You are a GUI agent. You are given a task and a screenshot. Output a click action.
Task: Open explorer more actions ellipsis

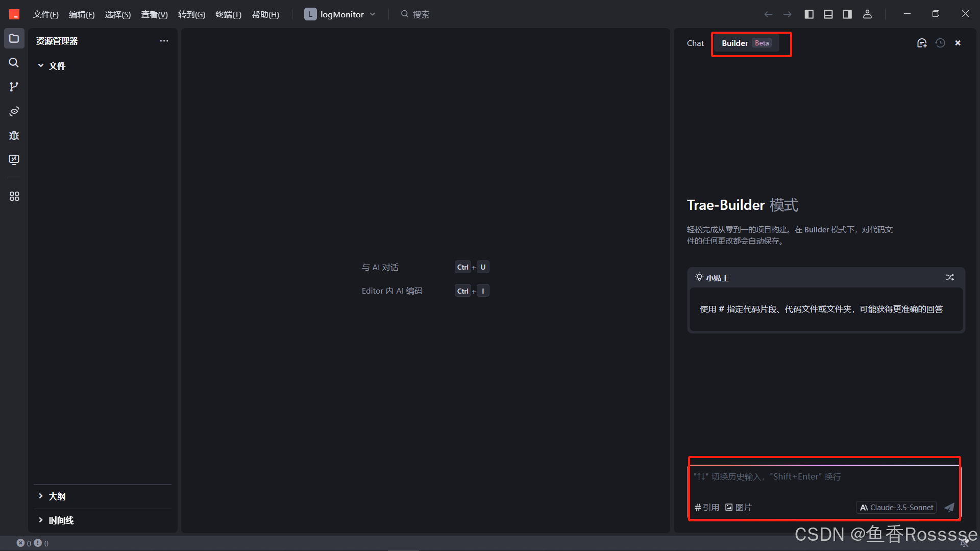pyautogui.click(x=164, y=41)
